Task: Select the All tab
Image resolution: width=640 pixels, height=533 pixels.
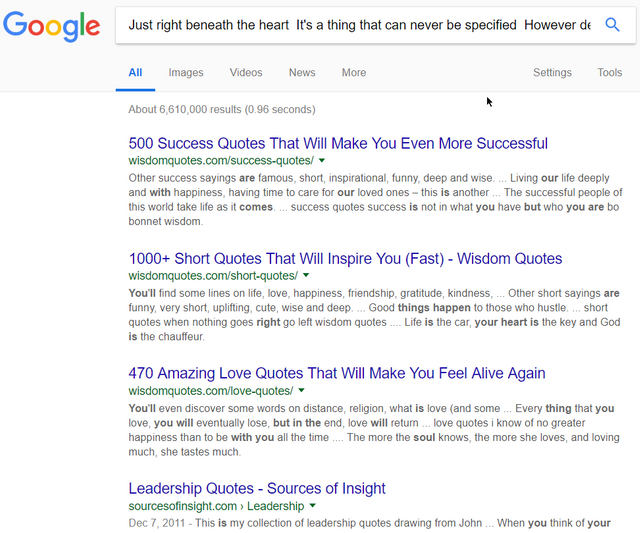Action: 135,73
